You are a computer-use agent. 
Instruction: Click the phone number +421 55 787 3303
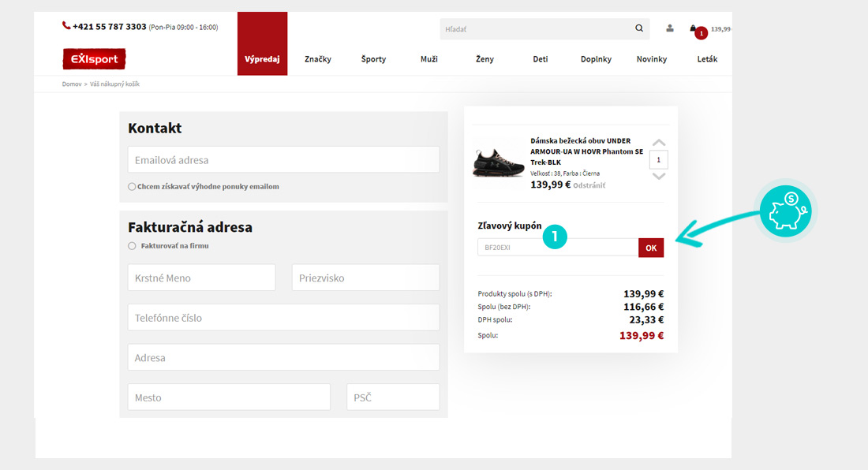[x=110, y=27]
